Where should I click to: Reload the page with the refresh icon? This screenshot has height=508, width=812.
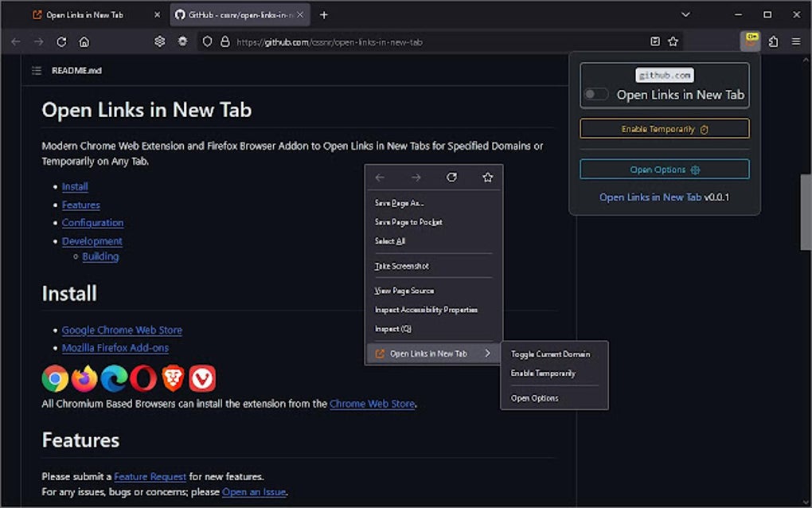pyautogui.click(x=61, y=41)
